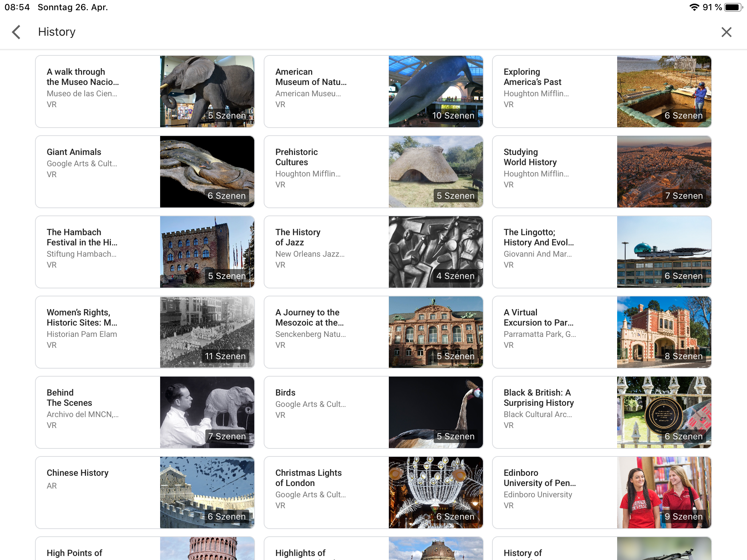
Task: Open Women's Rights parade thumbnail
Action: coord(207,332)
